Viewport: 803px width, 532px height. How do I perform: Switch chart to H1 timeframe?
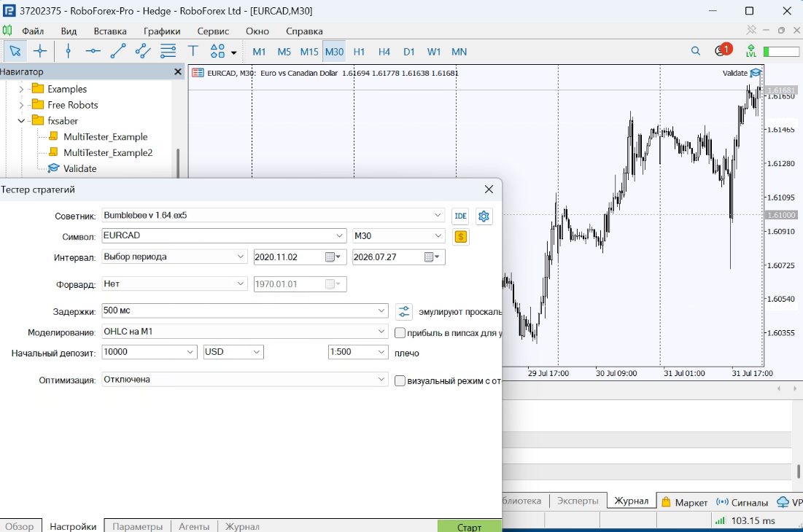click(x=359, y=52)
